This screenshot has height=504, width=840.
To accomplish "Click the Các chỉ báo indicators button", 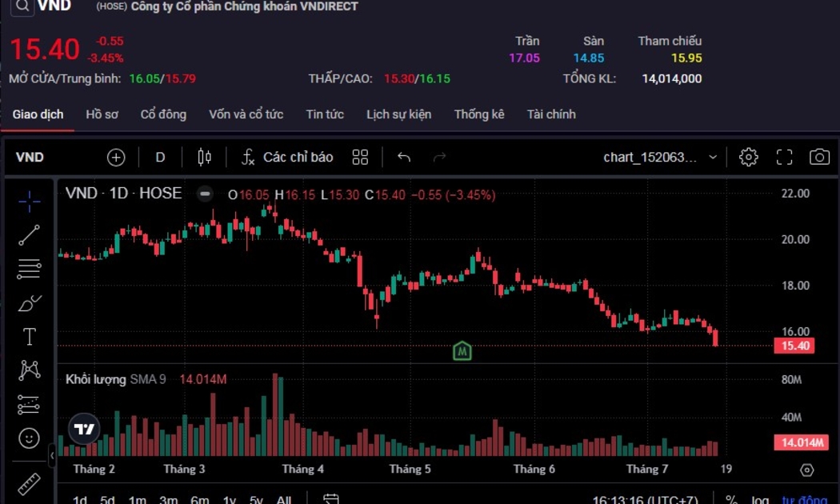I will 287,157.
